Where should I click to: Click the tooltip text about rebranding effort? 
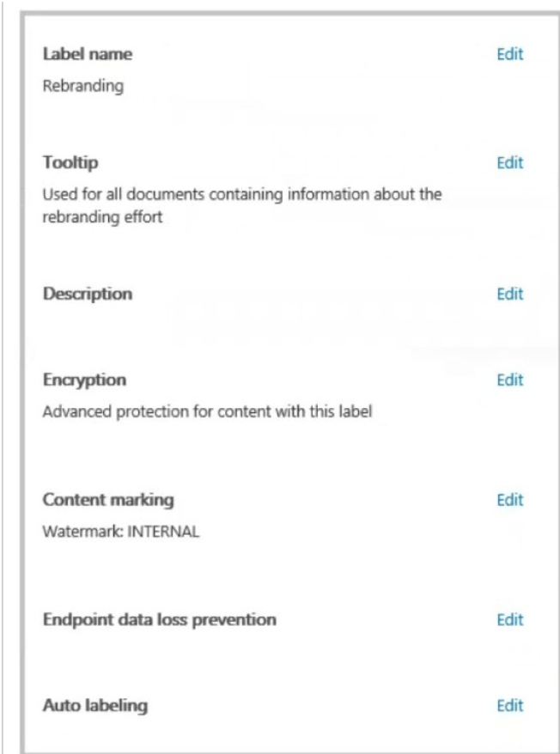(240, 205)
